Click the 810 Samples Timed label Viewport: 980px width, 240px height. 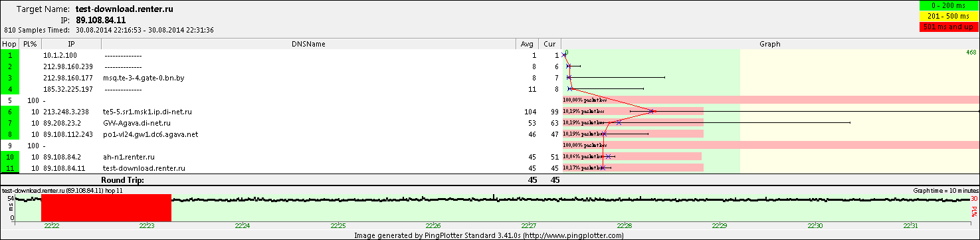37,30
